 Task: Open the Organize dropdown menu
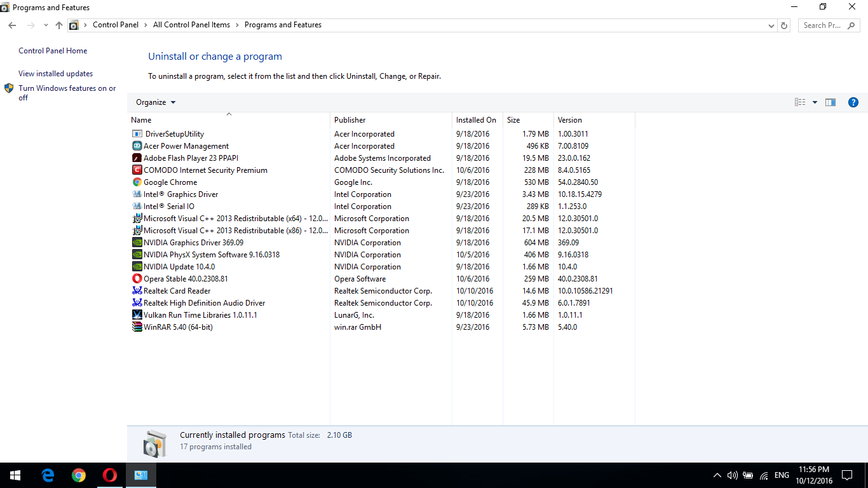click(156, 102)
